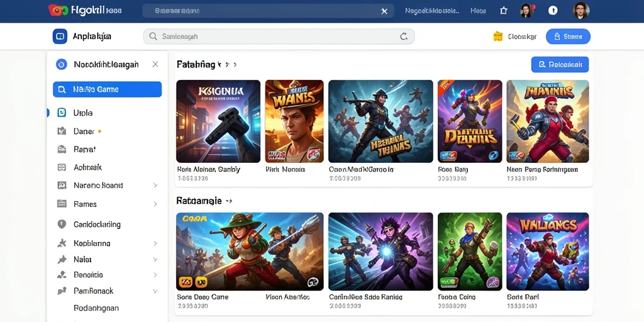
Task: Click the blue Ssame button
Action: 568,36
